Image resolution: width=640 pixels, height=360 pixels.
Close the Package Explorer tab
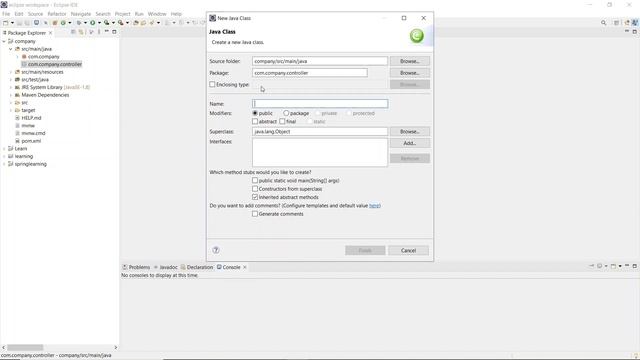click(51, 33)
